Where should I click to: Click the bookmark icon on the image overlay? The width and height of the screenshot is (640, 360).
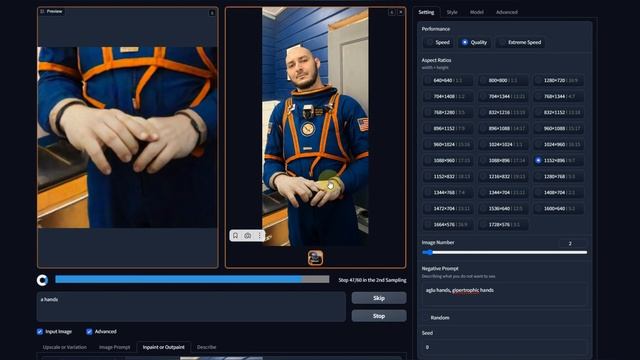235,236
